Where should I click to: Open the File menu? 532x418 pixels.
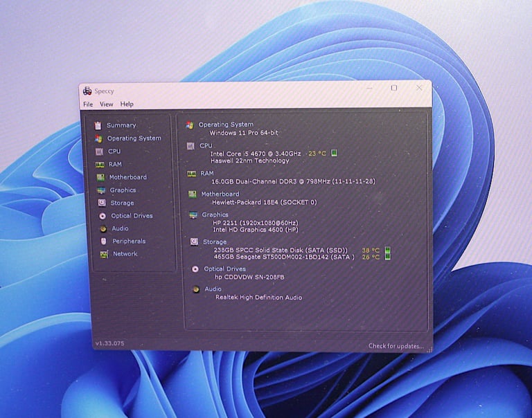pyautogui.click(x=88, y=104)
